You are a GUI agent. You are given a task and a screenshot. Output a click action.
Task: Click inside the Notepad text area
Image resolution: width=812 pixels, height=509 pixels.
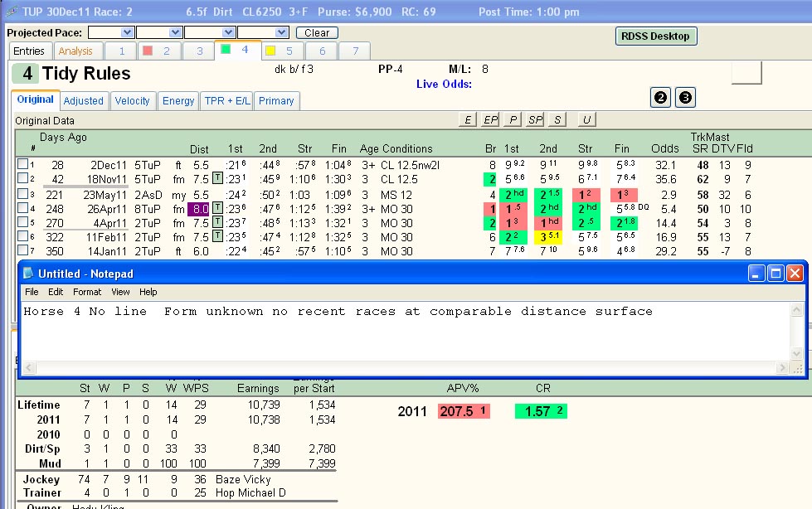tap(406, 332)
